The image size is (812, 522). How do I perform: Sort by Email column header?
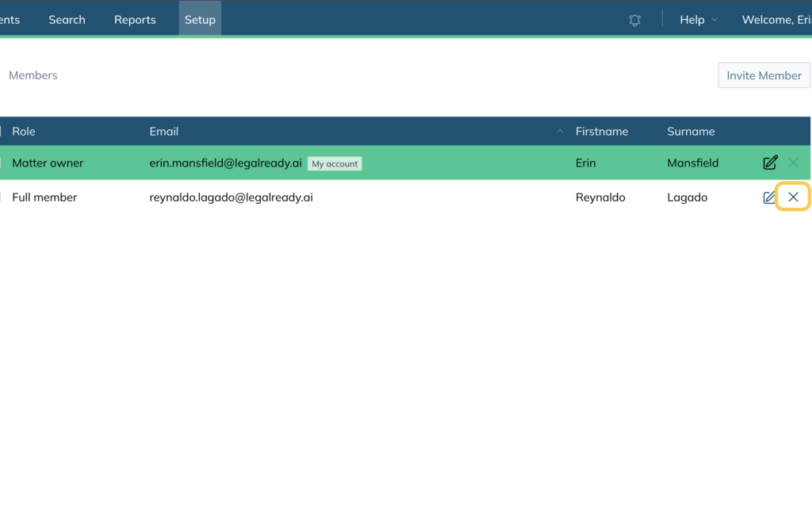pos(163,132)
